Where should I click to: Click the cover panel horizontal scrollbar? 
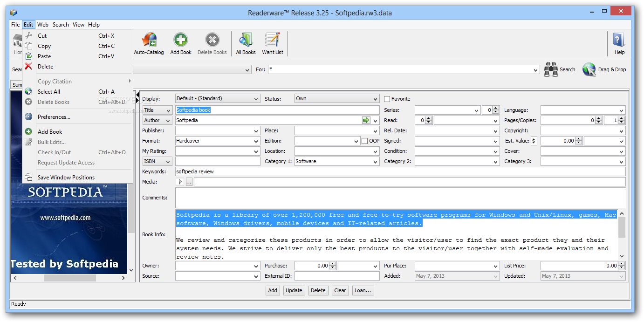pyautogui.click(x=69, y=277)
